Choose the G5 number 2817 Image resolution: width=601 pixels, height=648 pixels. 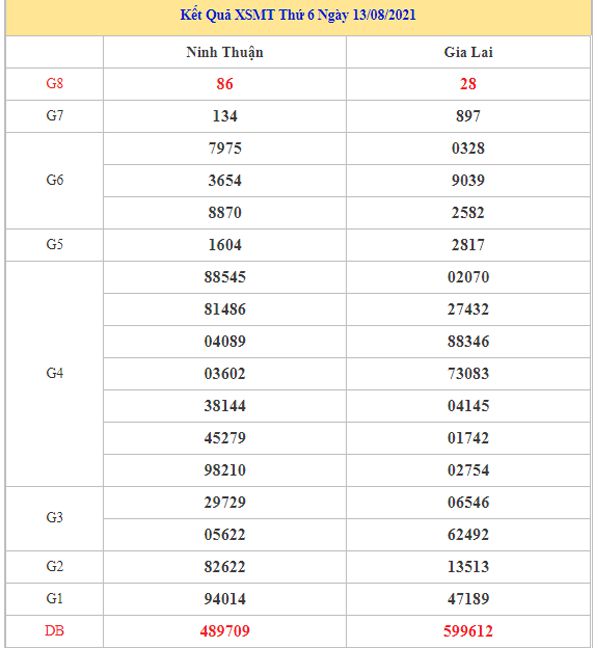click(468, 245)
